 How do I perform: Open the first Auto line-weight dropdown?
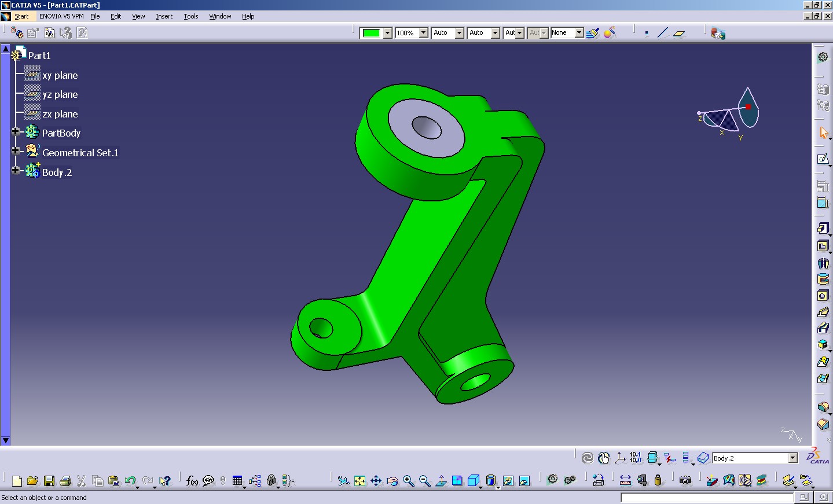(x=460, y=33)
